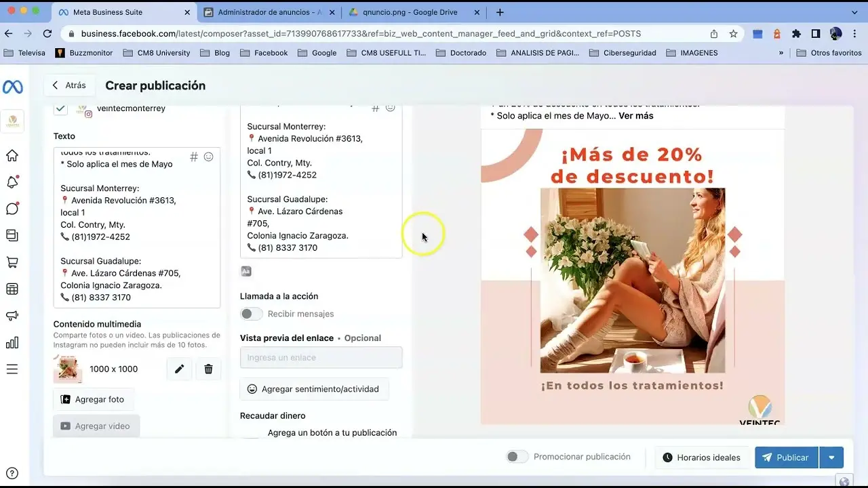Open the CM8 University bookmarks folder

point(156,53)
